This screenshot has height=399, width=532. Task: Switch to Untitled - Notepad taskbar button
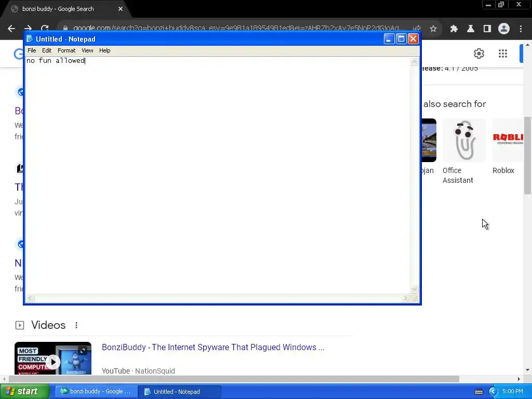180,391
